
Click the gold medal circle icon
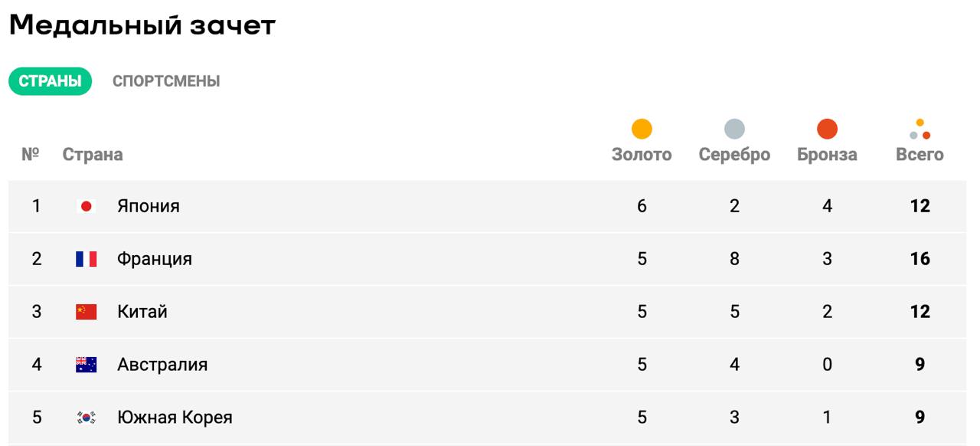(x=642, y=129)
